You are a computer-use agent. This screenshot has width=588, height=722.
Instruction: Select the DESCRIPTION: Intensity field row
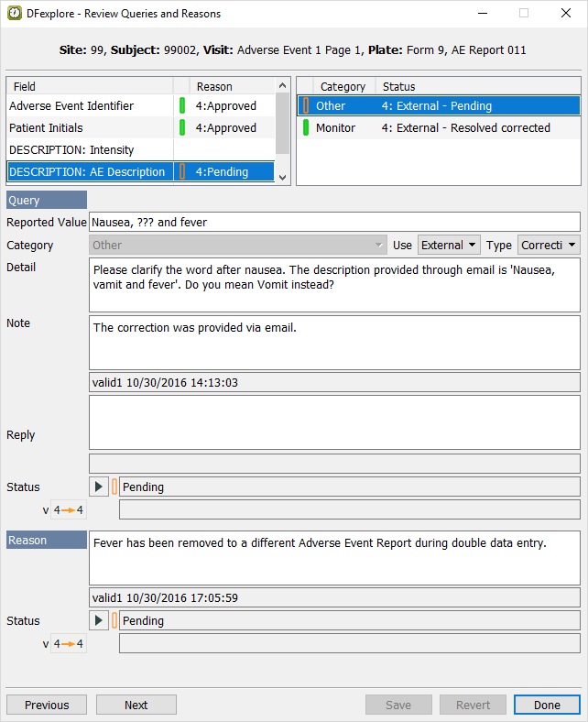[x=90, y=149]
